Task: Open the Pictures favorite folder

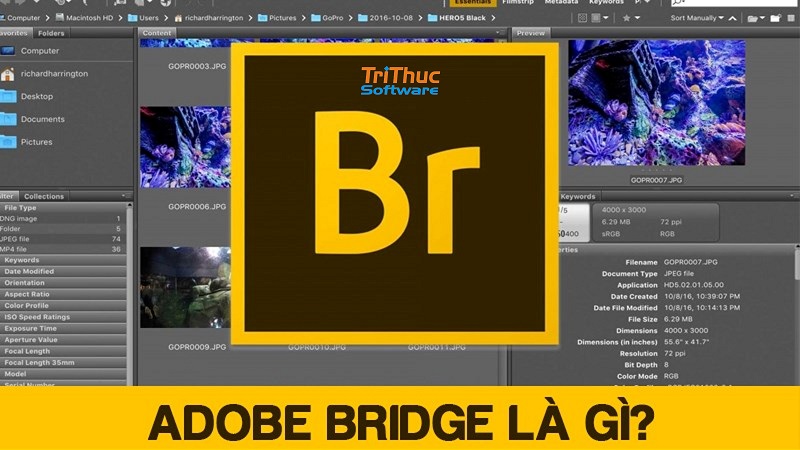Action: 36,142
